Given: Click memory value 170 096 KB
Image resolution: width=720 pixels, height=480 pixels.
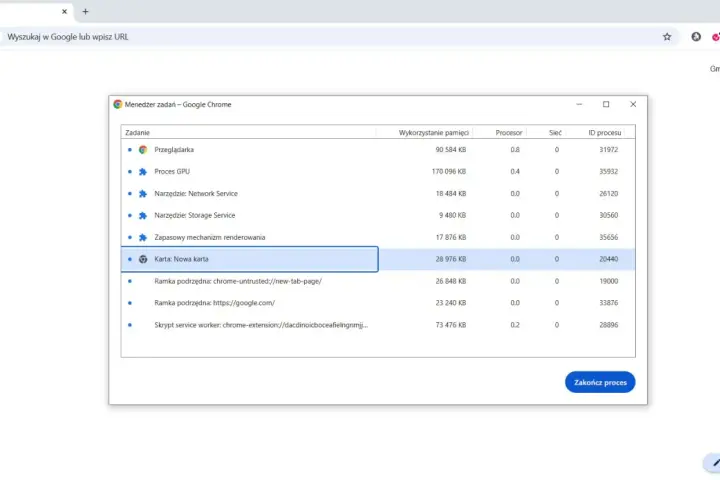Looking at the screenshot, I should coord(449,172).
